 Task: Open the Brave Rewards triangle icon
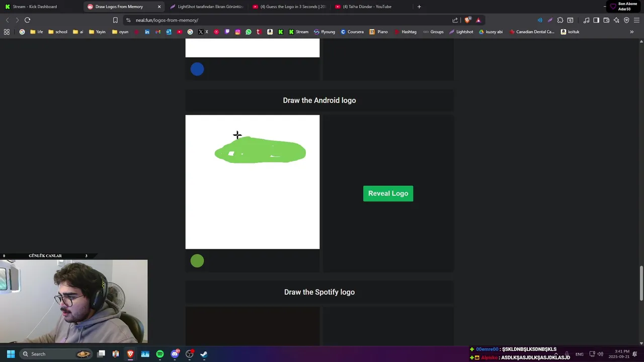click(x=478, y=20)
